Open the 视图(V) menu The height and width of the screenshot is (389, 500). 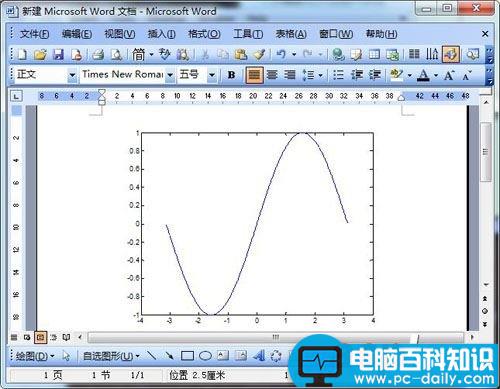click(120, 34)
